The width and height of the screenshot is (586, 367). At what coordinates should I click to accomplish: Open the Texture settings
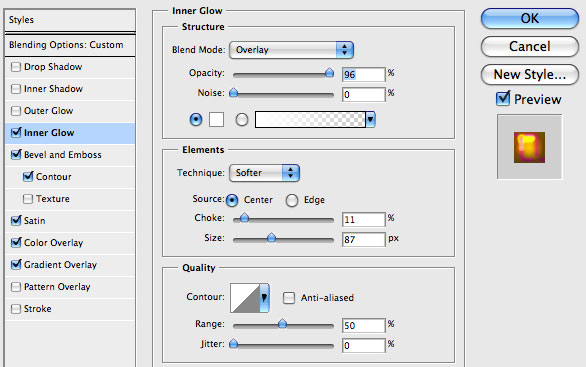[53, 199]
